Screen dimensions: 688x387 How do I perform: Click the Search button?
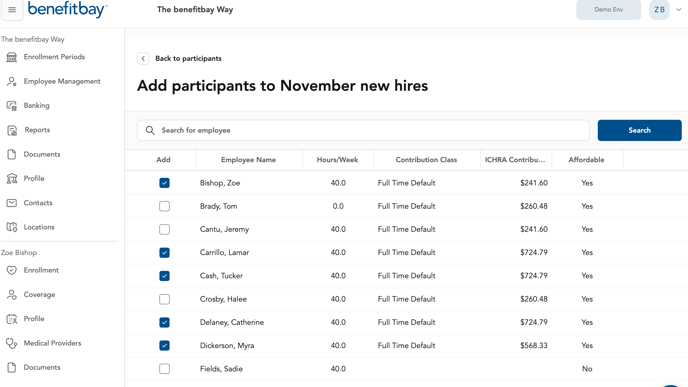pyautogui.click(x=639, y=130)
